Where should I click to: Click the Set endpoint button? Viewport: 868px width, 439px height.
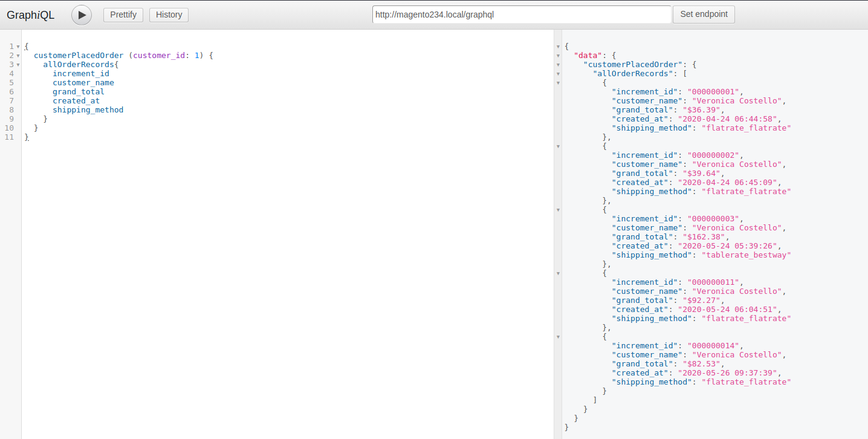pos(703,15)
